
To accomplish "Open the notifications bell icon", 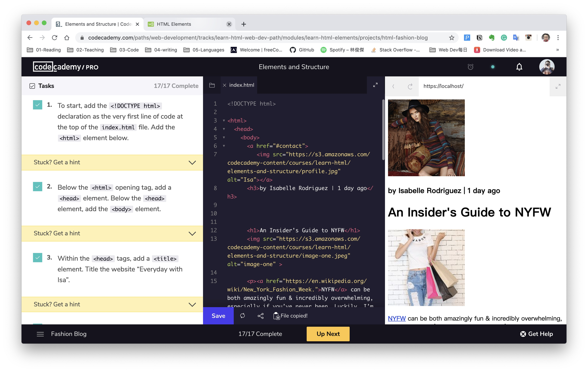I will pyautogui.click(x=519, y=67).
